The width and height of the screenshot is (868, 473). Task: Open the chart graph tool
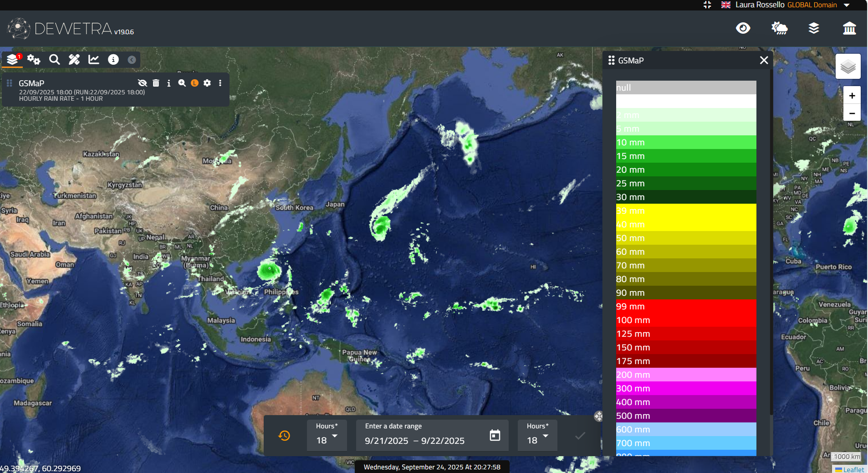[94, 59]
